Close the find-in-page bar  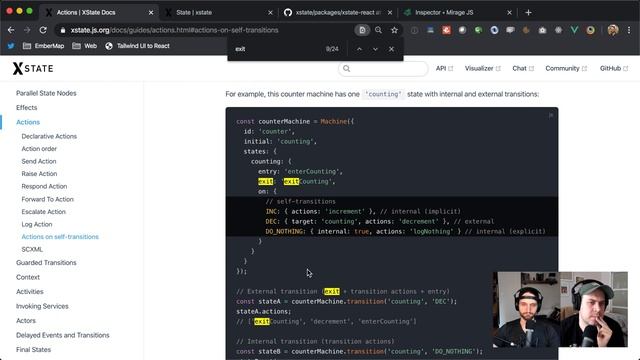[x=391, y=49]
